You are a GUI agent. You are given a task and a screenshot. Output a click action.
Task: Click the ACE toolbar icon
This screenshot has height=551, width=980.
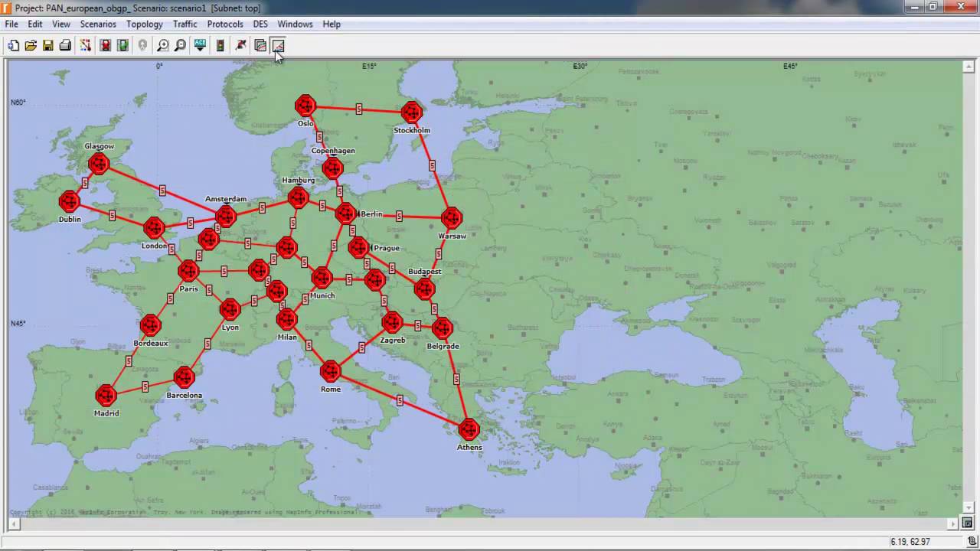[x=201, y=46]
